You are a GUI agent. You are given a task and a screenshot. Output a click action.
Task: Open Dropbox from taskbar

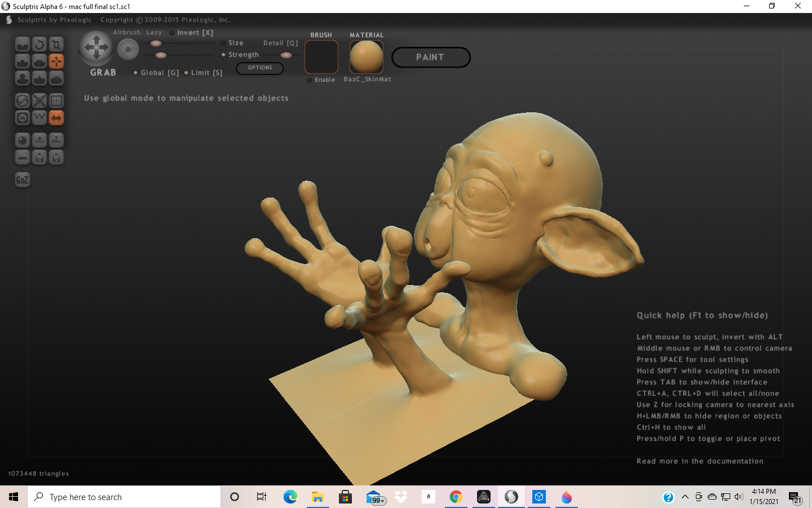tap(401, 497)
